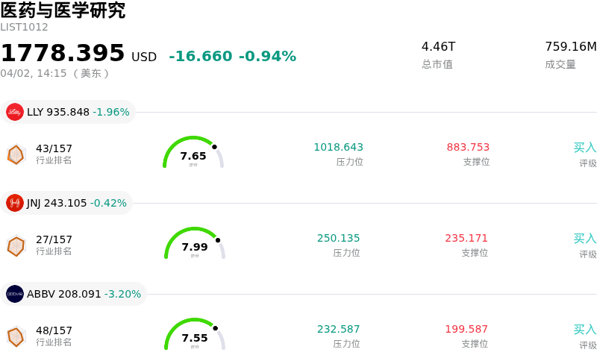This screenshot has height=364, width=597.
Task: Click the Eli Lilly red logo icon
Action: [15, 112]
